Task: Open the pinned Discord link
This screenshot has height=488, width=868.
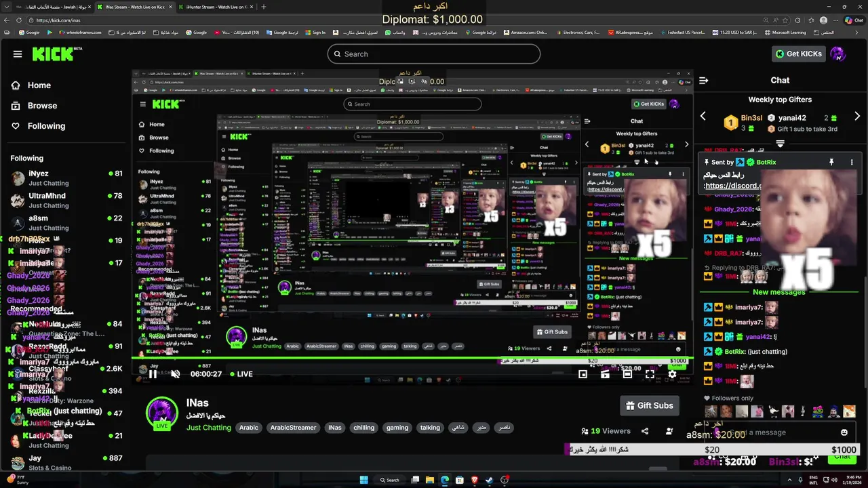Action: pos(732,186)
